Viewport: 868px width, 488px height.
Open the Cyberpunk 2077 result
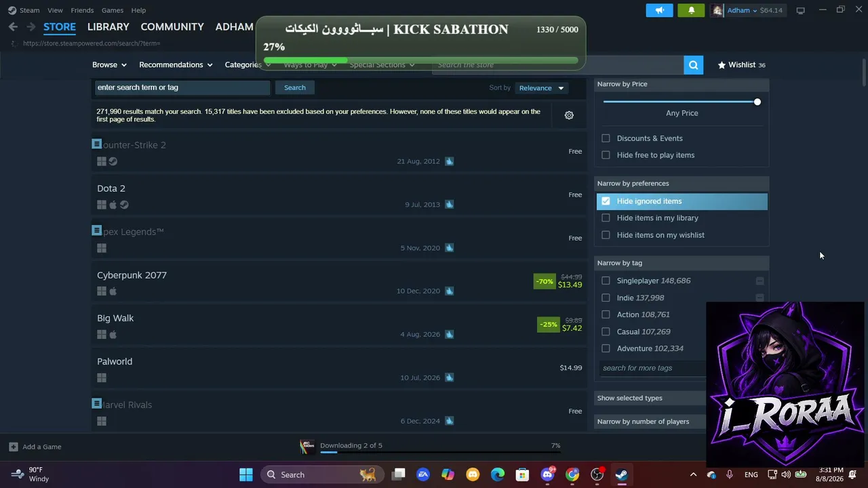(x=339, y=281)
